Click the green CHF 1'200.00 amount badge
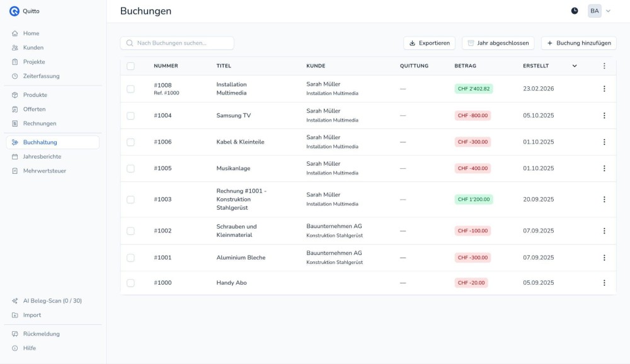The width and height of the screenshot is (630, 364). pos(473,200)
